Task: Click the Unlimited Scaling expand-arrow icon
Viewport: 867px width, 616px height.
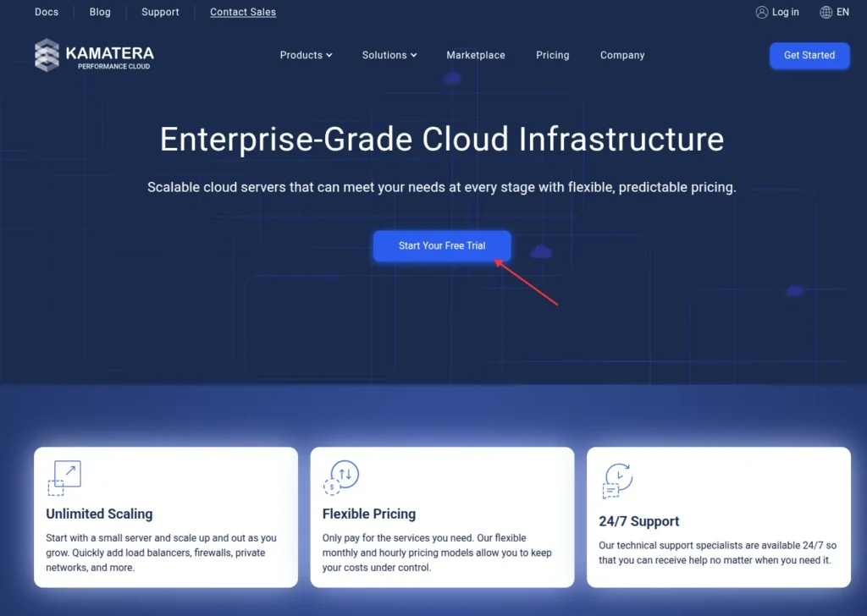Action: coord(64,478)
